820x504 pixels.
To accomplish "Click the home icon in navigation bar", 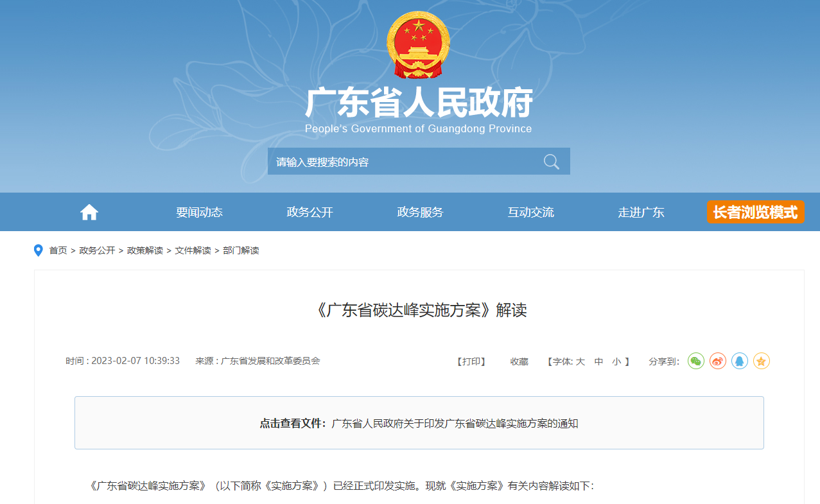I will point(89,213).
